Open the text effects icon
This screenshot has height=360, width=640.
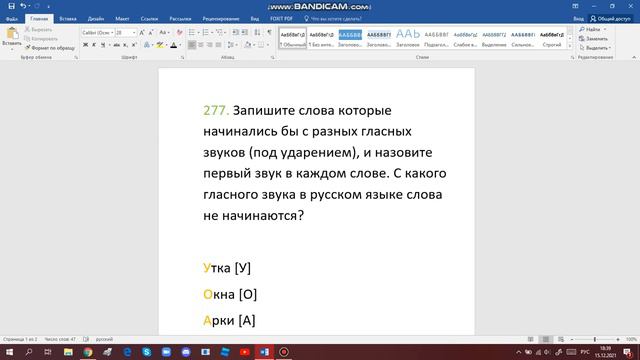[147, 45]
